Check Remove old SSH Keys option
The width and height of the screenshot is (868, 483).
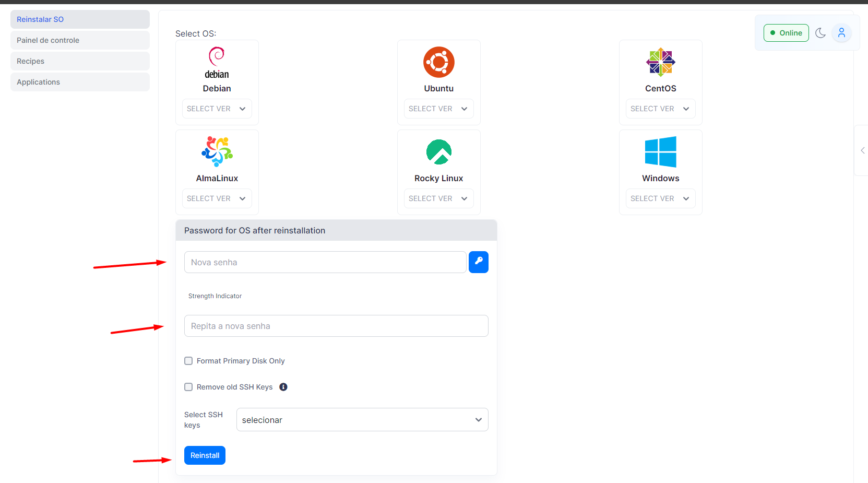tap(188, 387)
